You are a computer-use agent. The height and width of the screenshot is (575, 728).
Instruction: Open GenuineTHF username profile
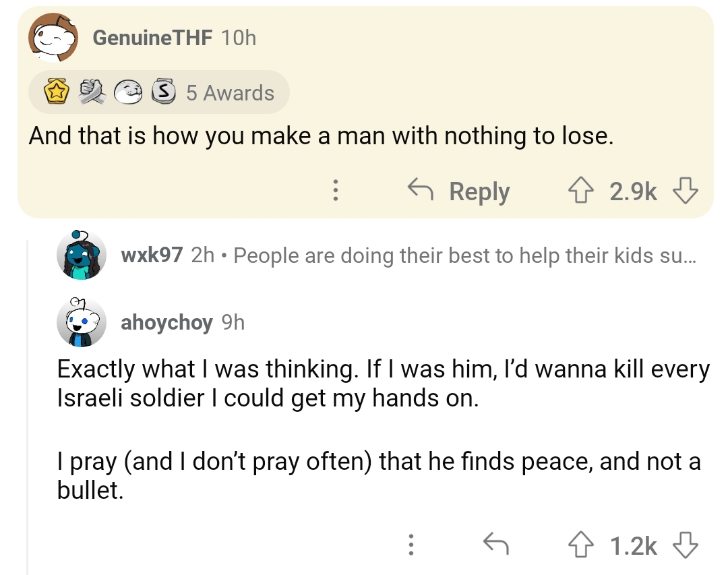[x=152, y=38]
